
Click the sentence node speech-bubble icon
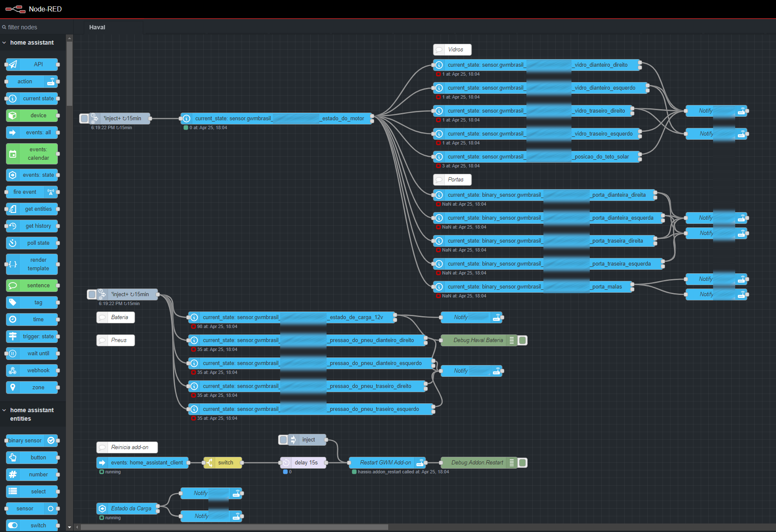point(13,286)
